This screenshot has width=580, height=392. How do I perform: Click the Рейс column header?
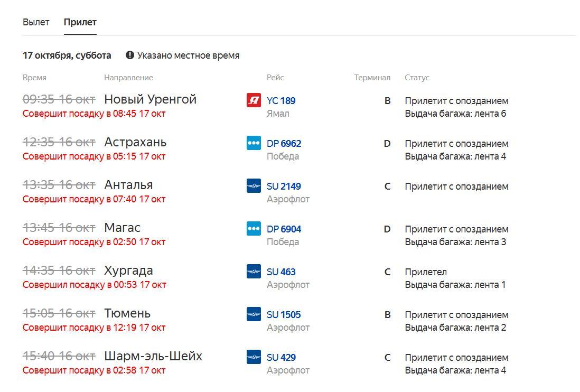tap(275, 78)
